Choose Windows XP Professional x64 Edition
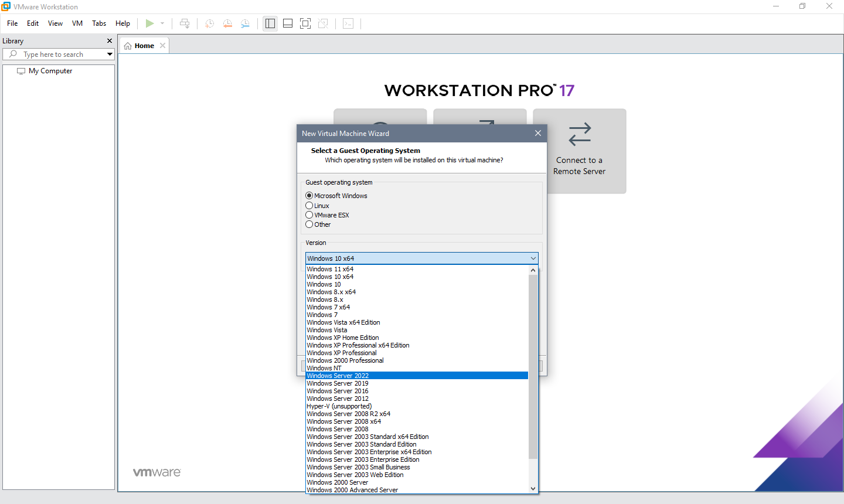This screenshot has height=504, width=844. point(417,345)
